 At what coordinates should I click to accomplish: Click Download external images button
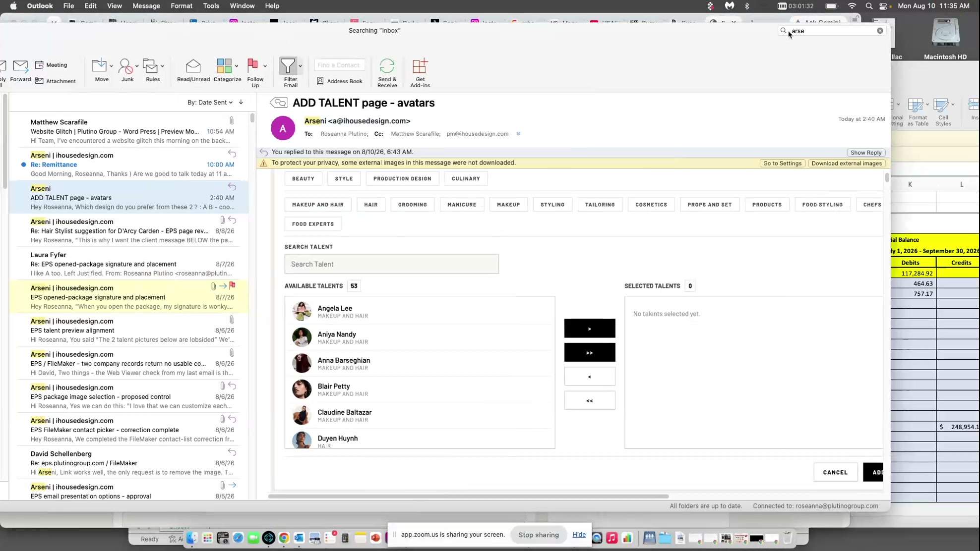847,164
